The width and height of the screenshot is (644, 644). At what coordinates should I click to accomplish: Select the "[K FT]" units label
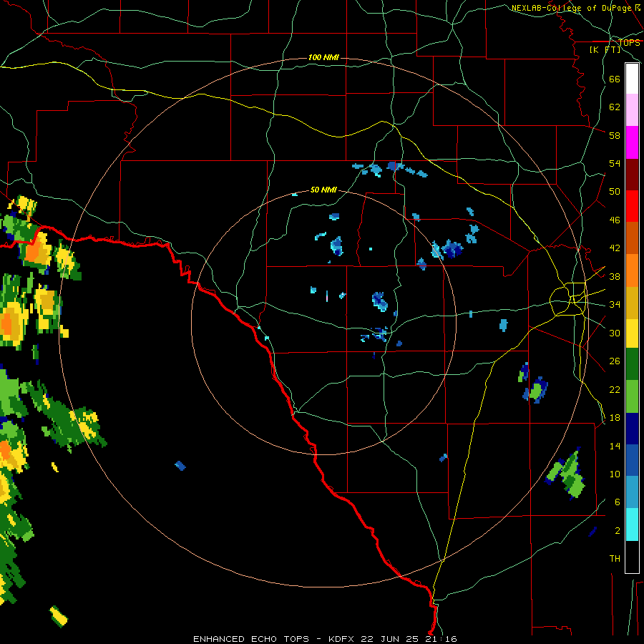(x=605, y=50)
